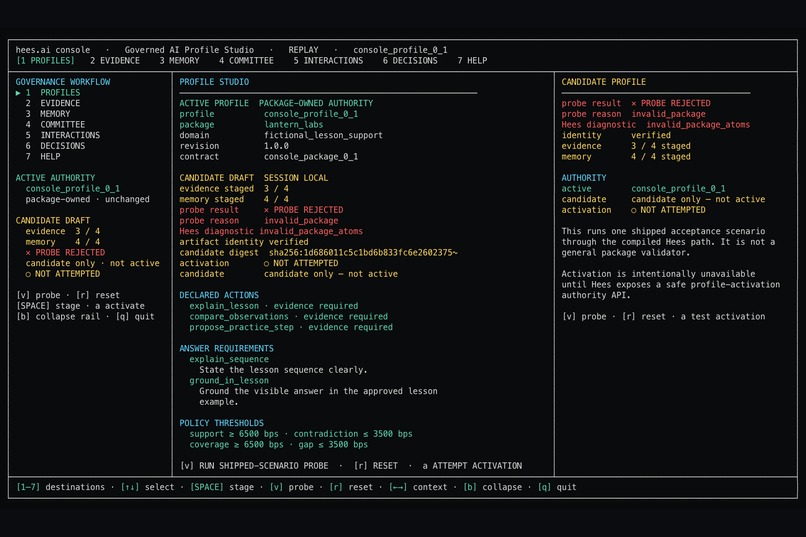The width and height of the screenshot is (806, 537).
Task: Click the × icon in Profile Studio probe result
Action: pyautogui.click(x=266, y=210)
